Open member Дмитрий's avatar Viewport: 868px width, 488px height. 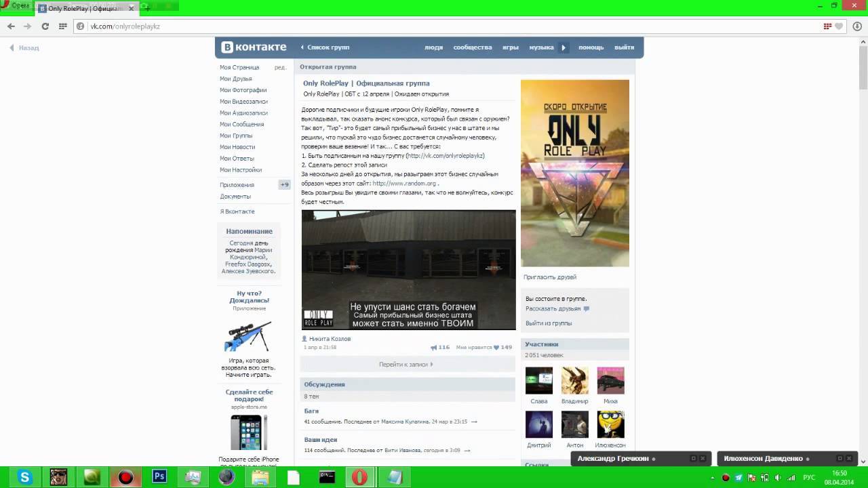point(539,425)
